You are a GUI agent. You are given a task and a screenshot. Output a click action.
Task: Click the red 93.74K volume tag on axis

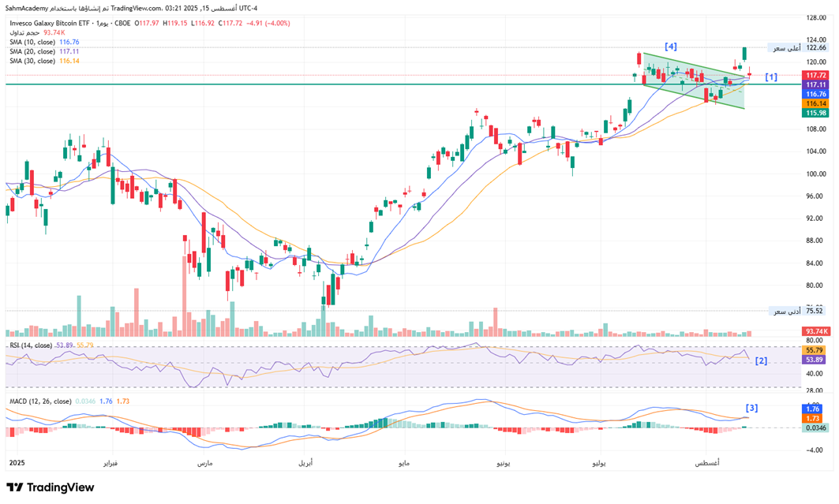(x=815, y=331)
